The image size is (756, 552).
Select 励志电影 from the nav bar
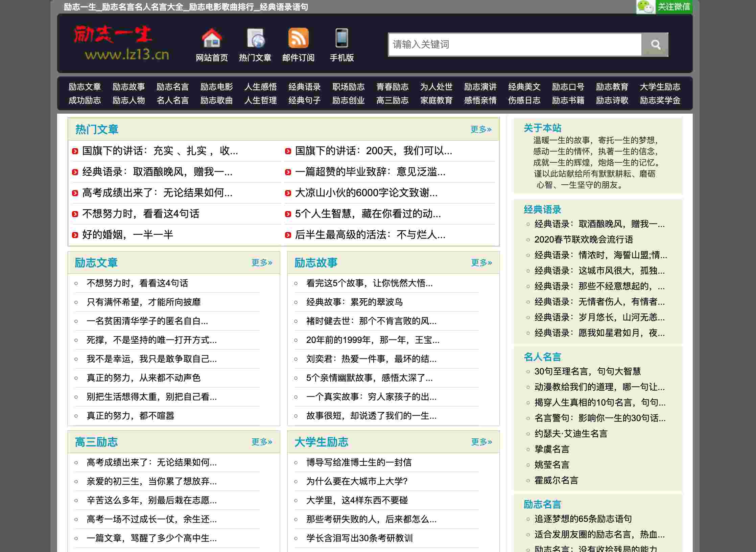point(216,87)
